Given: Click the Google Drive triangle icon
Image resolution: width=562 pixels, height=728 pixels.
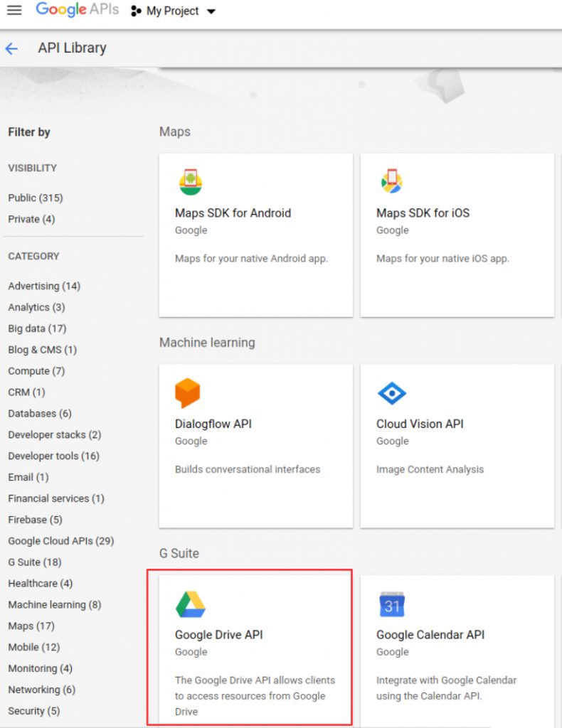Looking at the screenshot, I should click(x=191, y=604).
